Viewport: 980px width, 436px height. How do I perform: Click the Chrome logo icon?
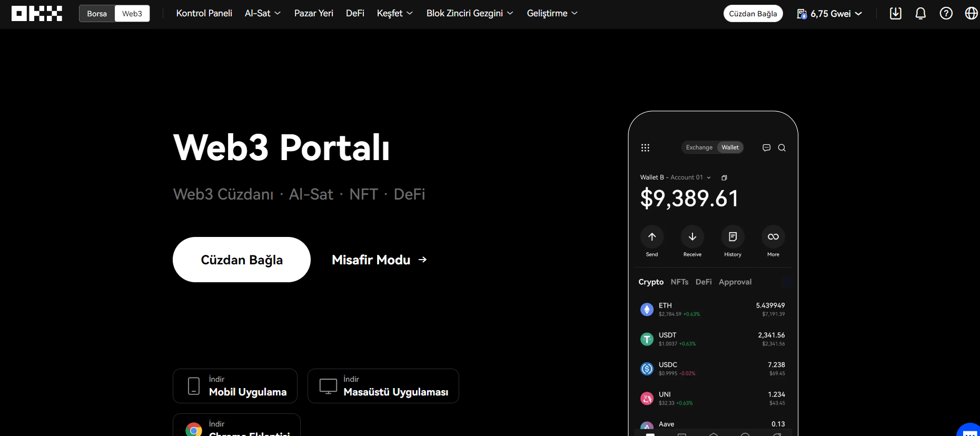click(194, 430)
